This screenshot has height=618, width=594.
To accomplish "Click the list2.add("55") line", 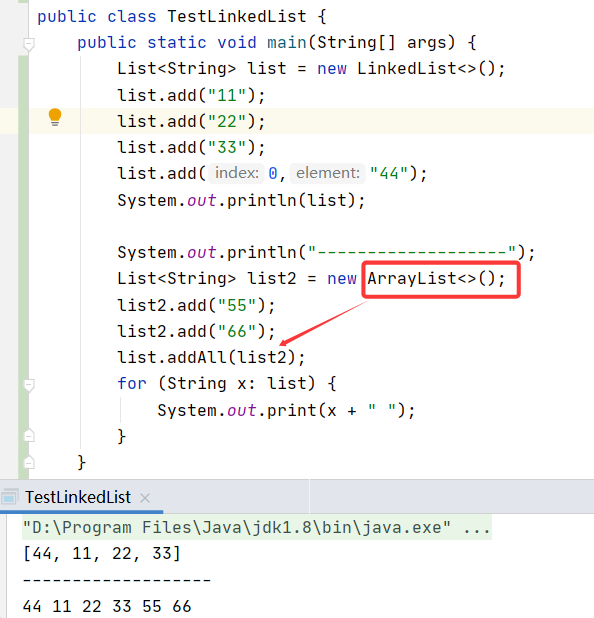I will (x=196, y=305).
